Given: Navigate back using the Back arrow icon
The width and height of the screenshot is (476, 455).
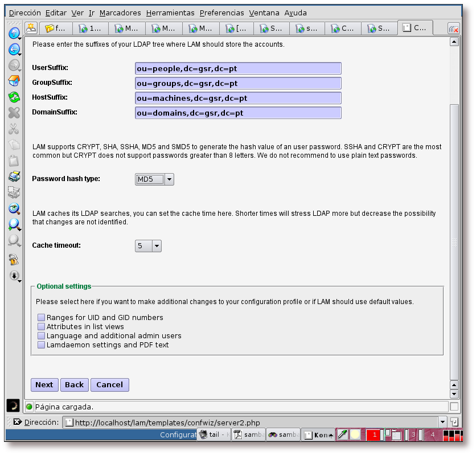Looking at the screenshot, I should [x=14, y=49].
